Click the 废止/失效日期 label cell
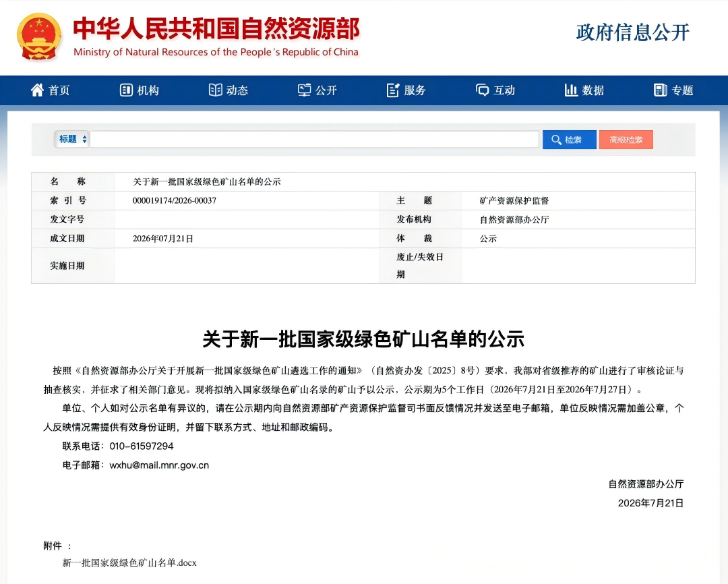Viewport: 728px width, 584px height. point(420,266)
